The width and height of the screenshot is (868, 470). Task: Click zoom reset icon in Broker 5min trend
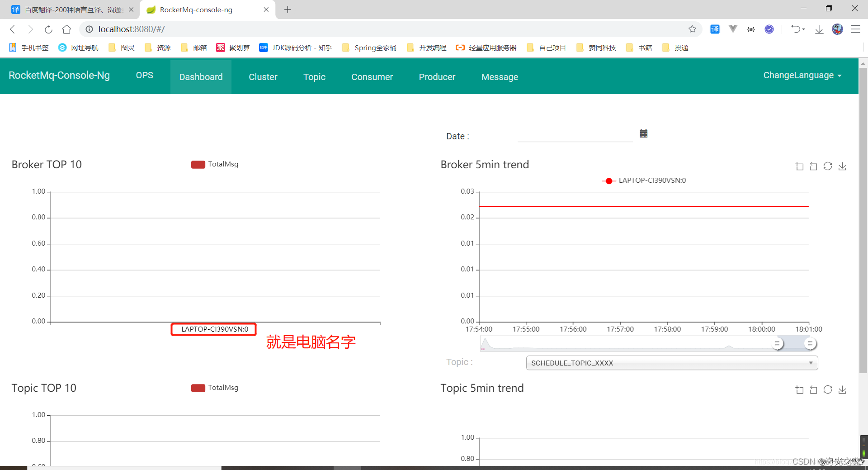(813, 166)
